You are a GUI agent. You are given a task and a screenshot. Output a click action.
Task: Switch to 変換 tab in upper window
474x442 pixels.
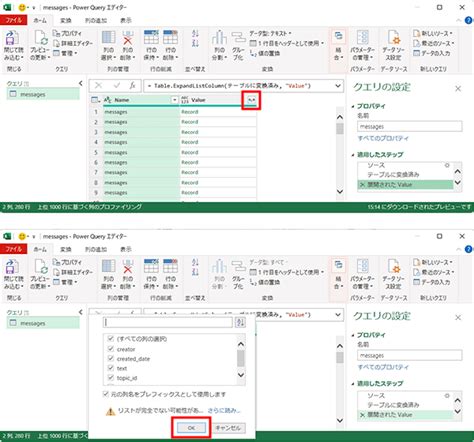point(65,20)
